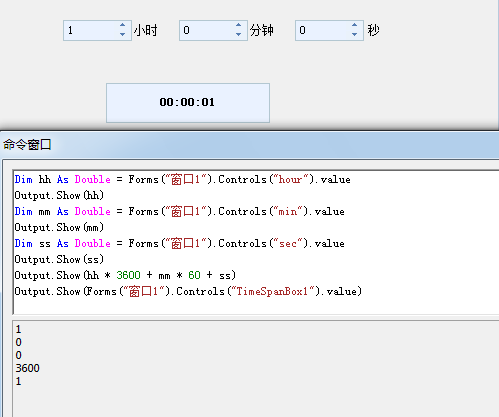Place cursor in the Dim ss code line

click(179, 243)
